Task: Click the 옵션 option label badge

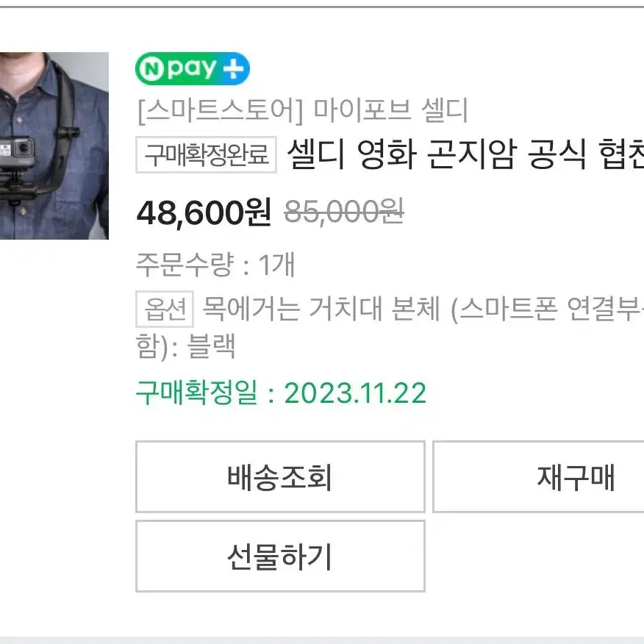Action: point(165,309)
